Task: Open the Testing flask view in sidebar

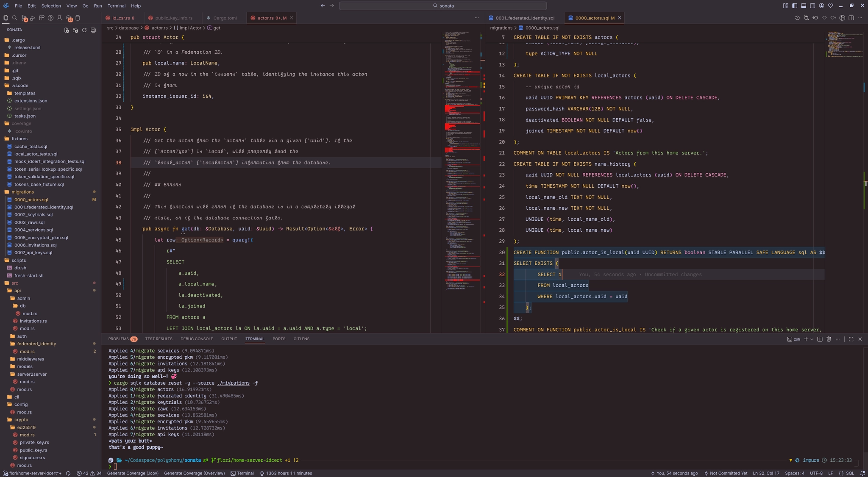Action: (x=60, y=18)
